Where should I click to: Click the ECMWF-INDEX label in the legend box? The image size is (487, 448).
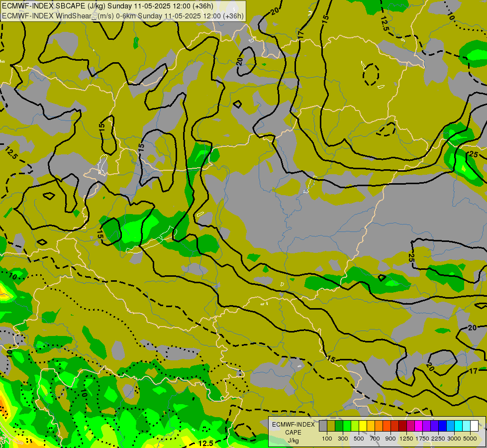coord(293,425)
